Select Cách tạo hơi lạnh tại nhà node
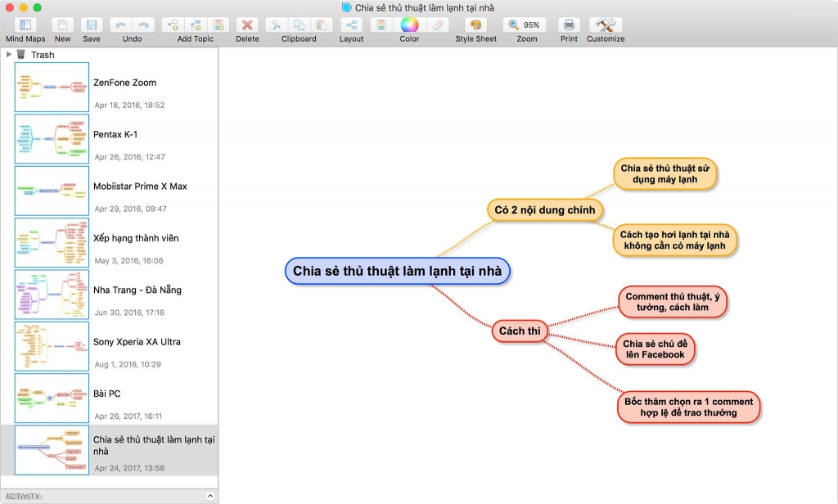The image size is (838, 504). click(674, 240)
